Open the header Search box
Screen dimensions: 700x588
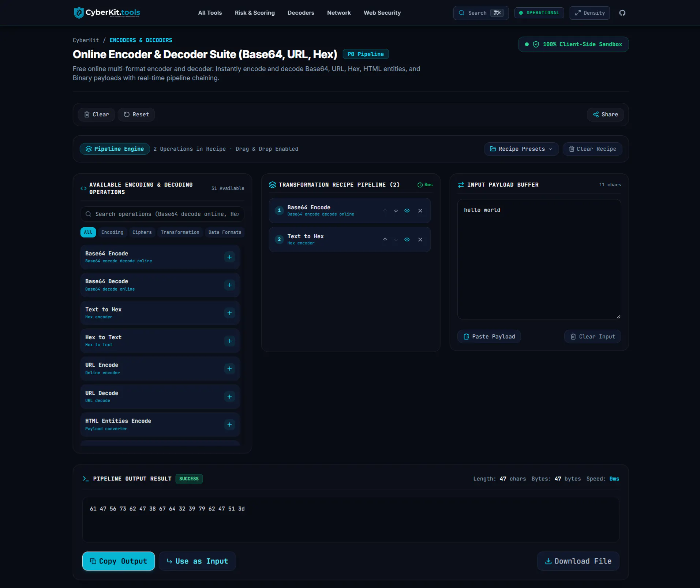481,13
